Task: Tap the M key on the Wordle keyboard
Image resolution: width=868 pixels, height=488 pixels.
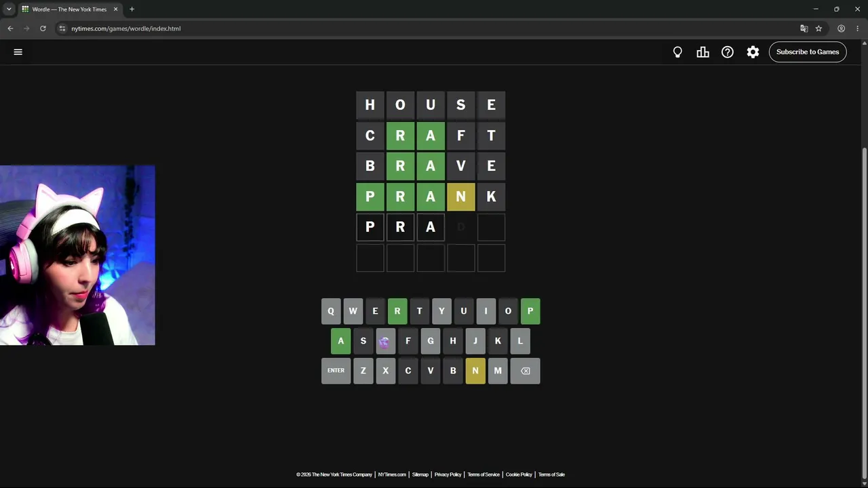Action: coord(498,371)
